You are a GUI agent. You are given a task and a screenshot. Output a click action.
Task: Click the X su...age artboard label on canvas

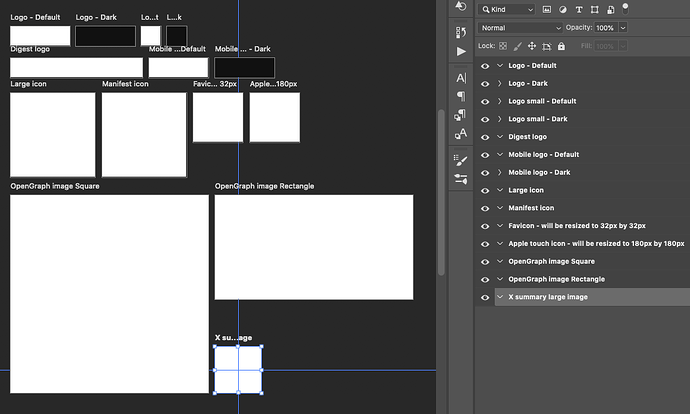pos(233,338)
